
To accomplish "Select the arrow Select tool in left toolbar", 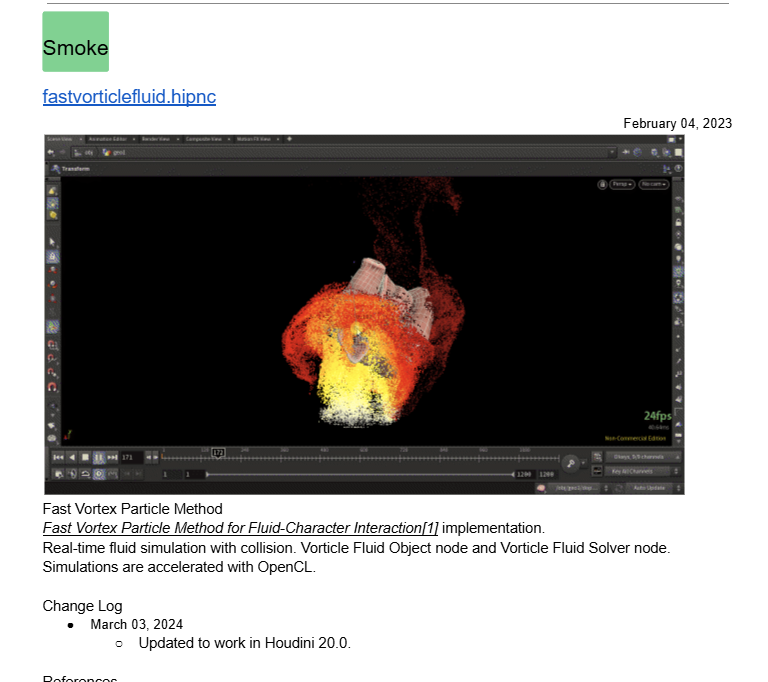I will pyautogui.click(x=52, y=242).
